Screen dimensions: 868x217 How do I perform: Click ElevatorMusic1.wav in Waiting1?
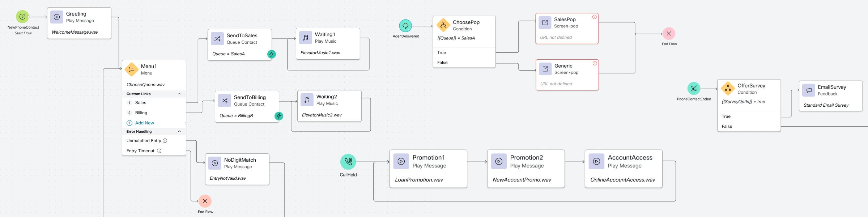320,53
